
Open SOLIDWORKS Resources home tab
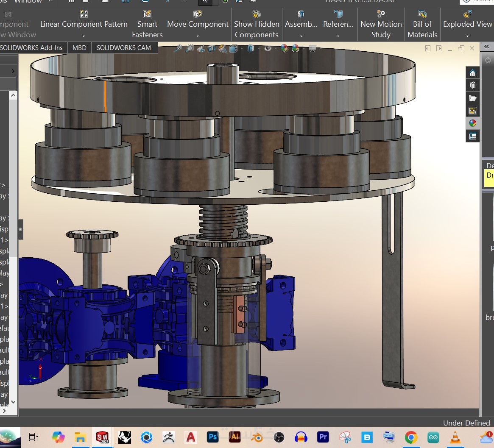click(472, 73)
